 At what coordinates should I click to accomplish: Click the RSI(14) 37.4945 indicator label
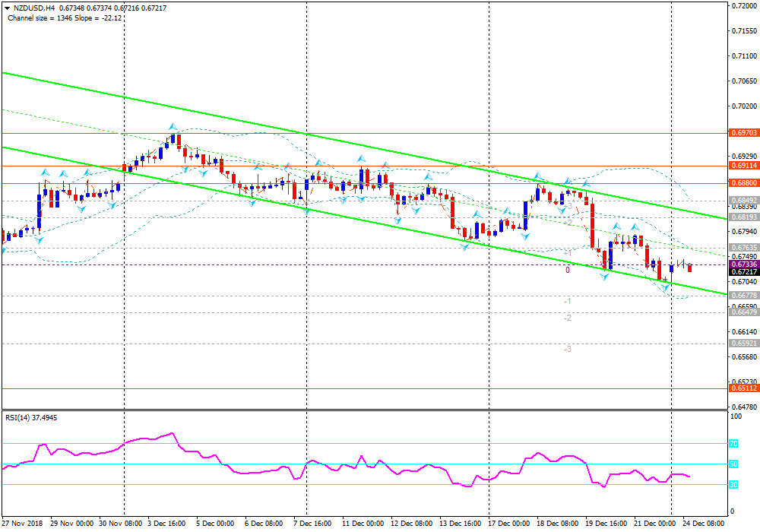pyautogui.click(x=31, y=418)
